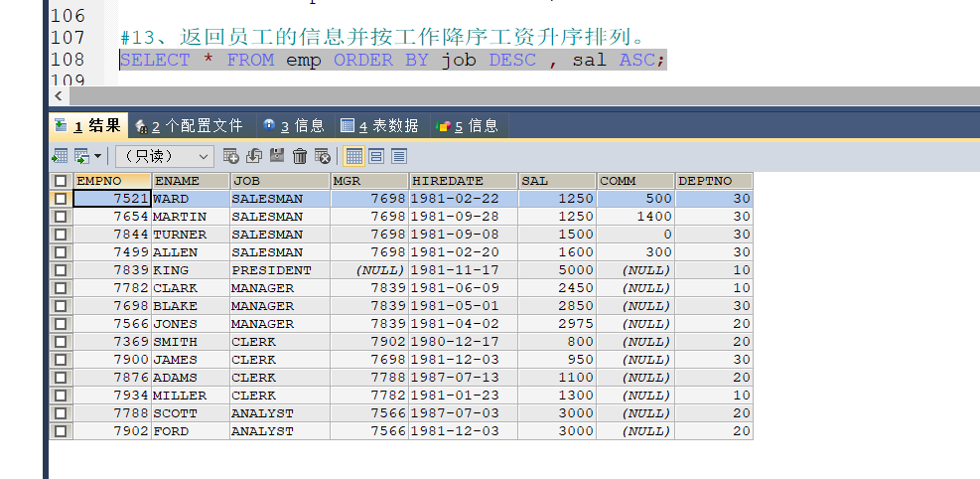The width and height of the screenshot is (980, 479).
Task: Click the comment text on line 107
Action: [x=382, y=38]
